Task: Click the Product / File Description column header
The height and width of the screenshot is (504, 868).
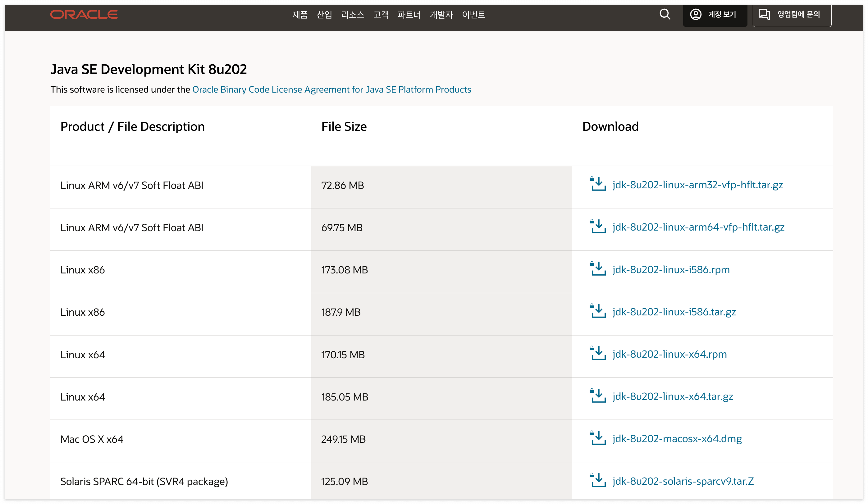Action: pos(133,127)
